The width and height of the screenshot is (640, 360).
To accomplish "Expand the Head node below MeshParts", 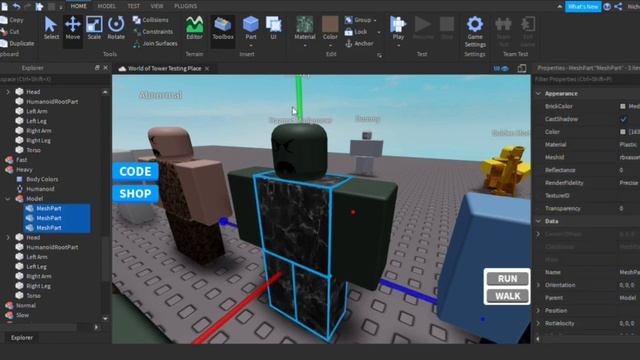I will click(8, 237).
